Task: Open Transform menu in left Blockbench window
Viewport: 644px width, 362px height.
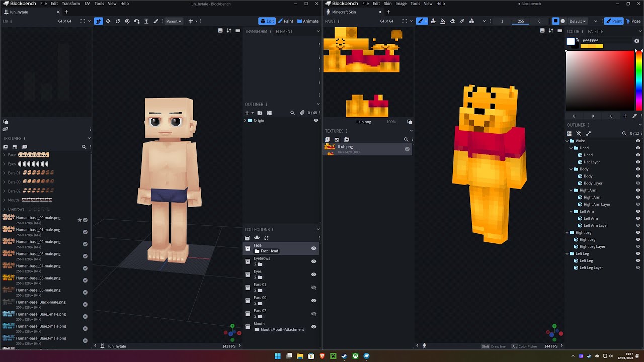Action: (x=71, y=4)
